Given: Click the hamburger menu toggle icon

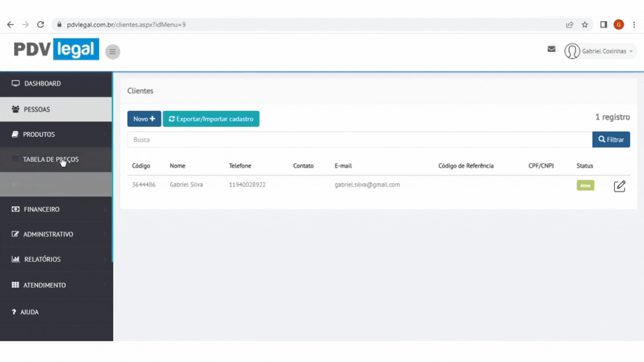Looking at the screenshot, I should 112,52.
